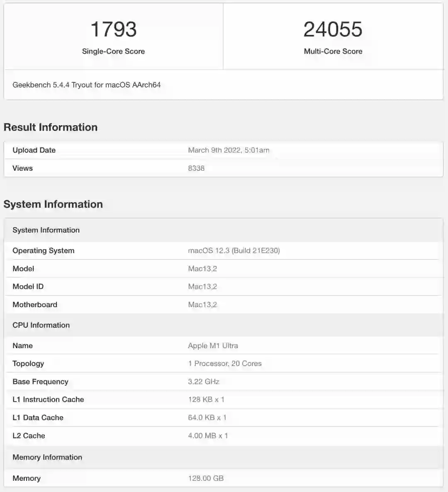Click the large System Information heading

click(53, 204)
